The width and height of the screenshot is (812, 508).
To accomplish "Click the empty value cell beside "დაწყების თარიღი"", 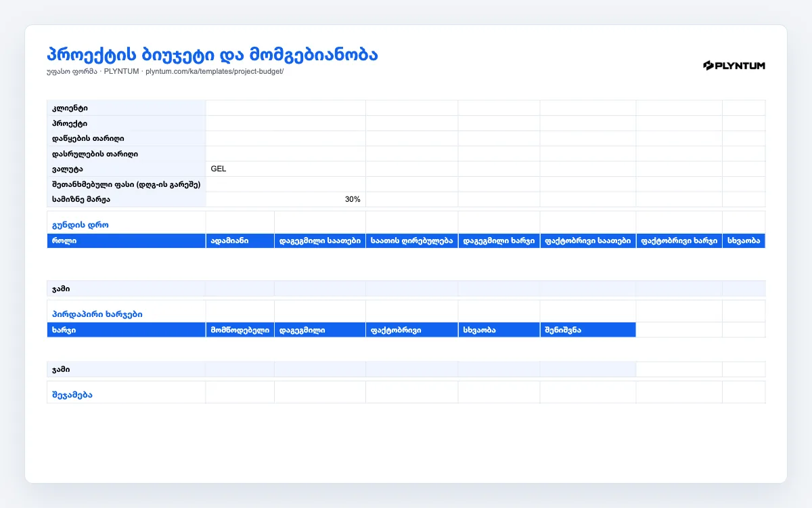I will (286, 138).
